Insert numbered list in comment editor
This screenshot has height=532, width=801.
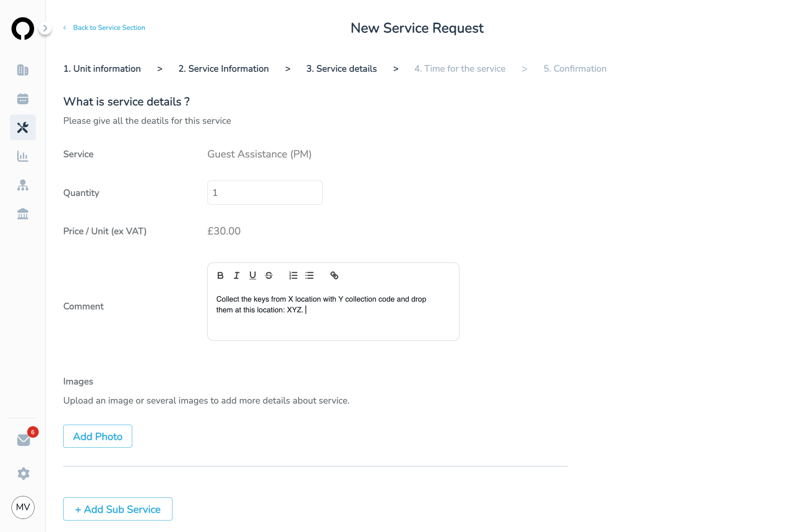(293, 275)
